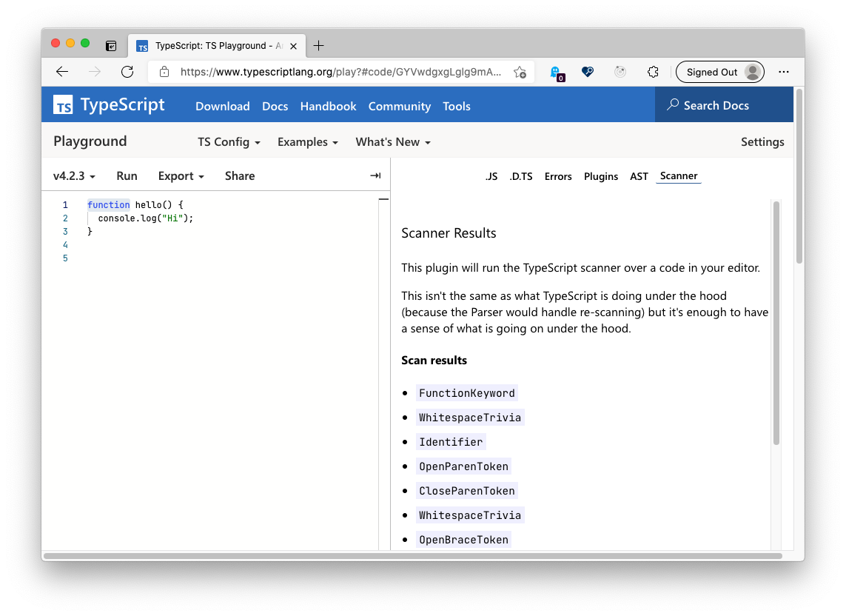
Task: Click the Search Docs magnifier icon
Action: [x=673, y=104]
